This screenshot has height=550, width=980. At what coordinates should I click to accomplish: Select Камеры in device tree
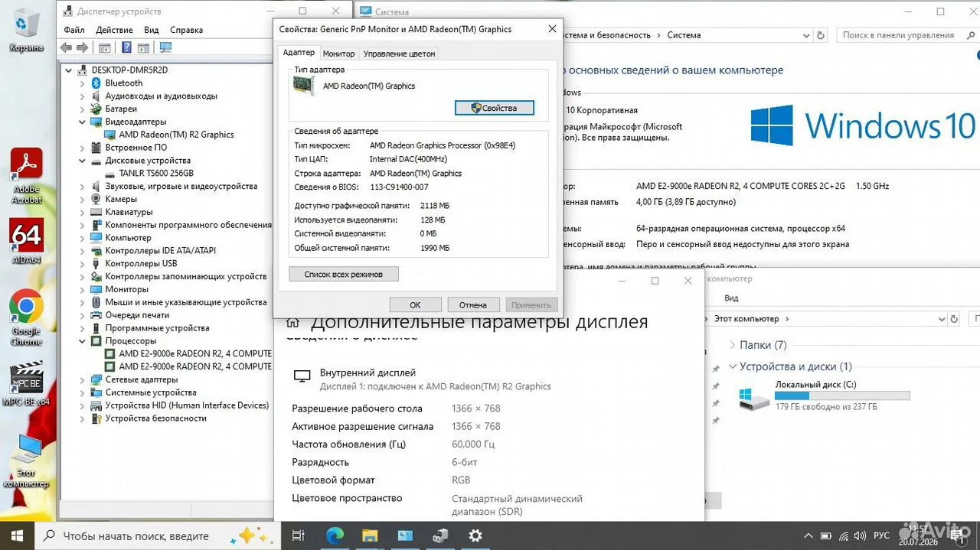pos(121,199)
